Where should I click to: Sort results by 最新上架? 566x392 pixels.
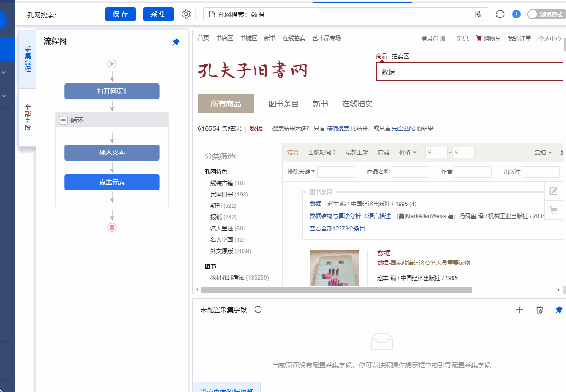point(357,153)
